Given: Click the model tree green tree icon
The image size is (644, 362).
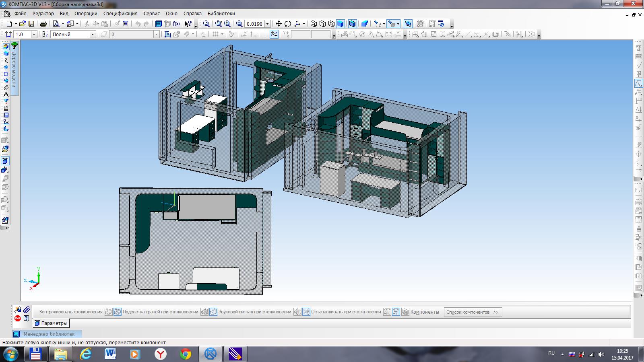Looking at the screenshot, I should (14, 45).
